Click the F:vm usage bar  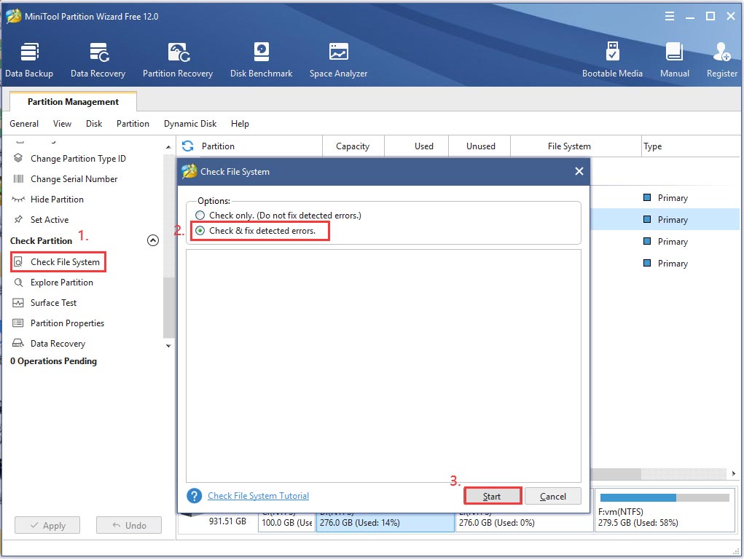(665, 498)
